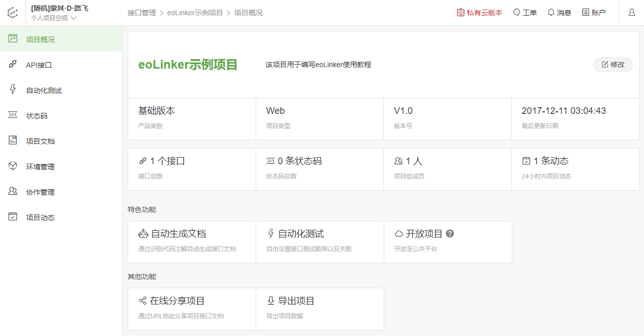The width and height of the screenshot is (644, 336).
Task: Click the calendar icon beside 1 条动态
Action: click(x=527, y=161)
